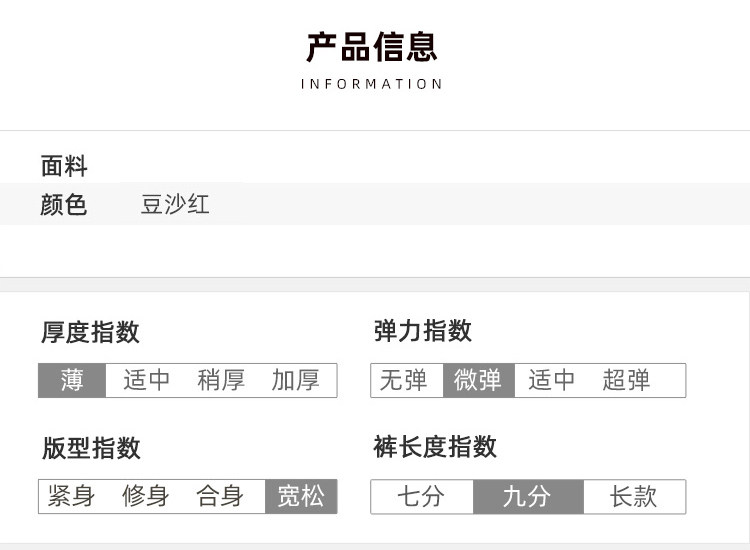This screenshot has height=550, width=750.
Task: Click the 版型指数 section title
Action: [x=91, y=448]
